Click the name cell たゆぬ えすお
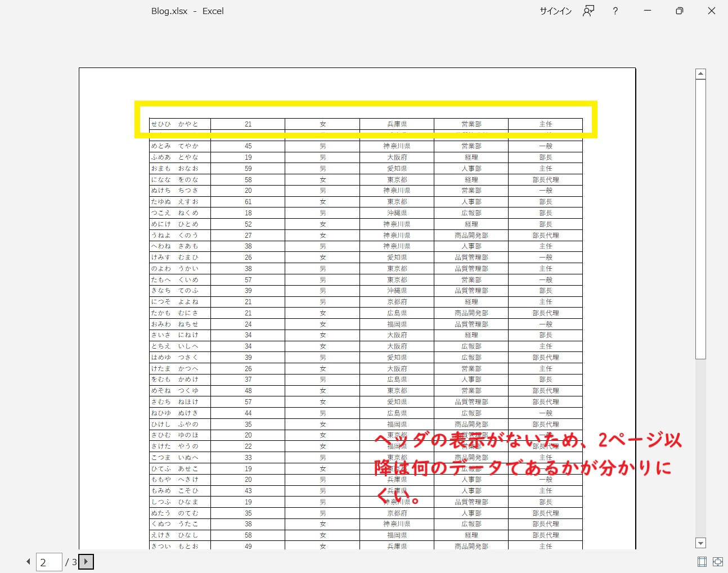The height and width of the screenshot is (573, 728). (x=180, y=202)
